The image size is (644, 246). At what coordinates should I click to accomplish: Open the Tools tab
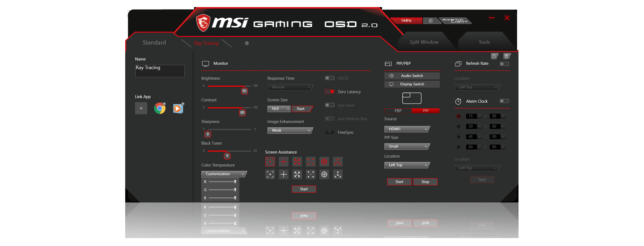coord(484,42)
